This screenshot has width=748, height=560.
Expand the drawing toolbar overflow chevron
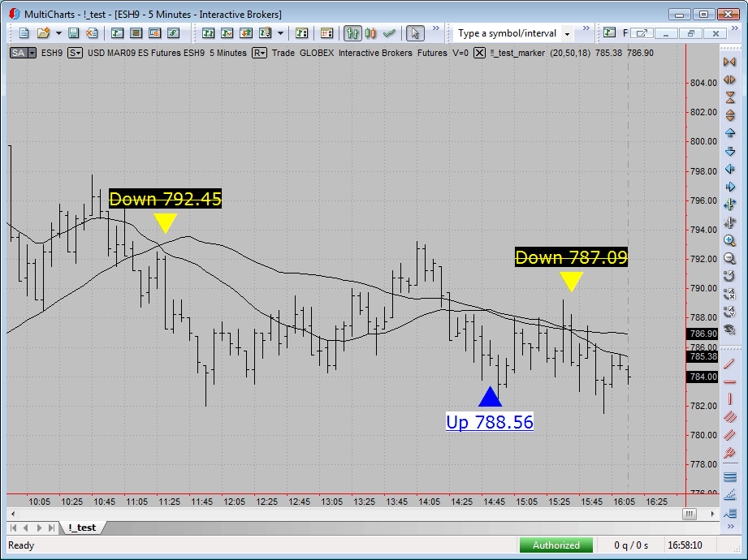point(730,526)
